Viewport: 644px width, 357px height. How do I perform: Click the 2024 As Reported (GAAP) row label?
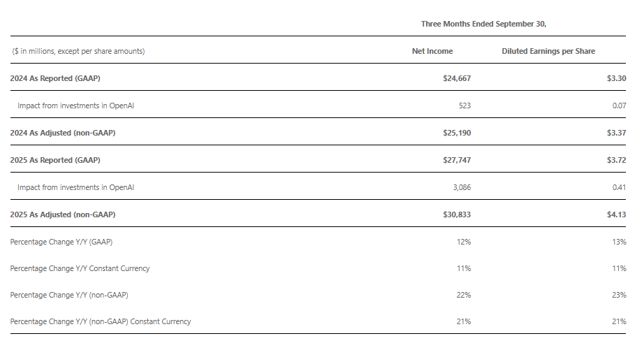[55, 78]
